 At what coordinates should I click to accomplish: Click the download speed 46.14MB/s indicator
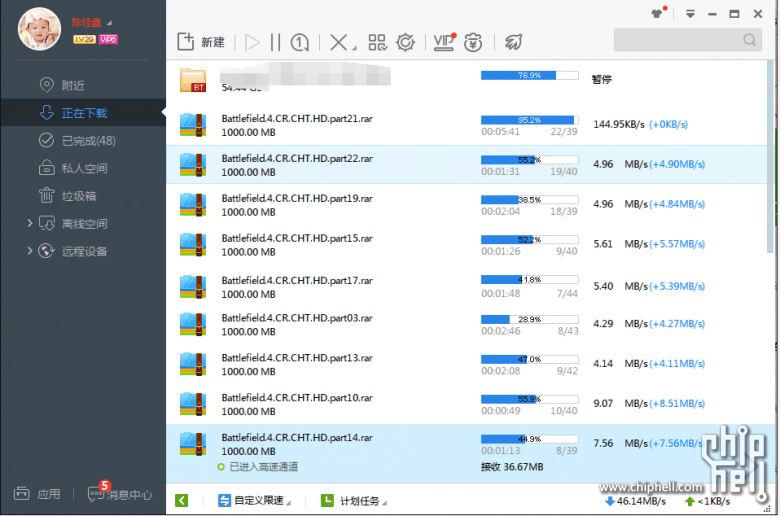coord(635,501)
